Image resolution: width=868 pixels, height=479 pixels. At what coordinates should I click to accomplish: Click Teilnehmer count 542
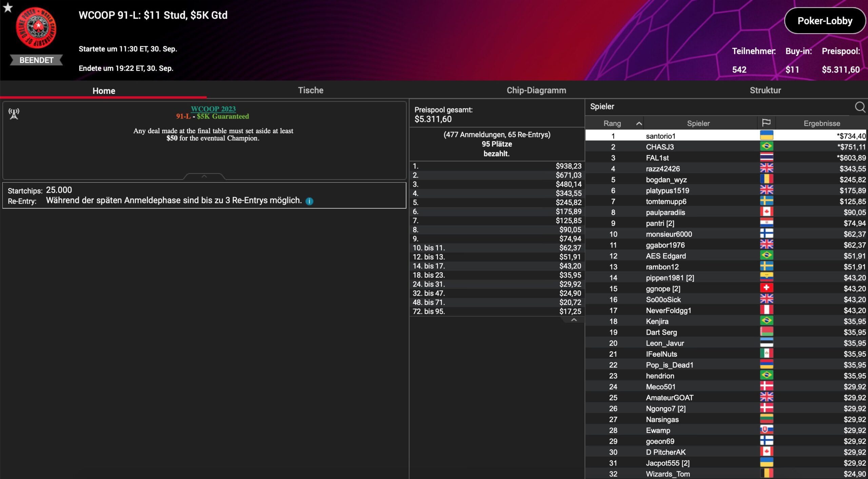coord(739,69)
